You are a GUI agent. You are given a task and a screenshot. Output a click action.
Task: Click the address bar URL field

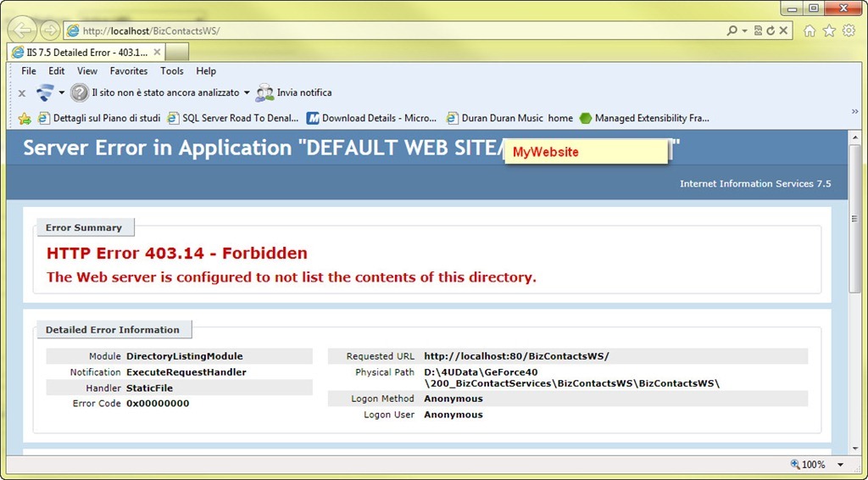[381, 31]
